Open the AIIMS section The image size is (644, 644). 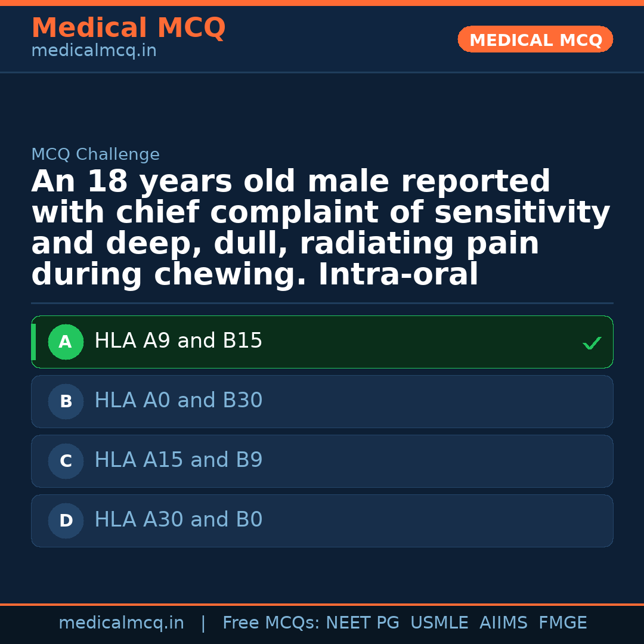click(504, 623)
